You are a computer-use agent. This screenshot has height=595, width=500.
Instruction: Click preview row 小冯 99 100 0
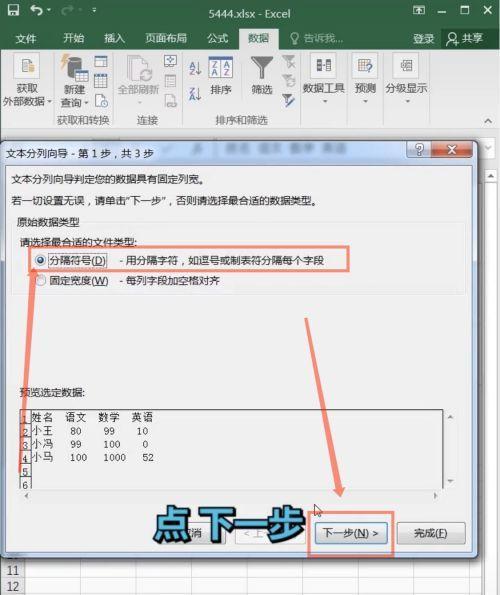[90, 444]
